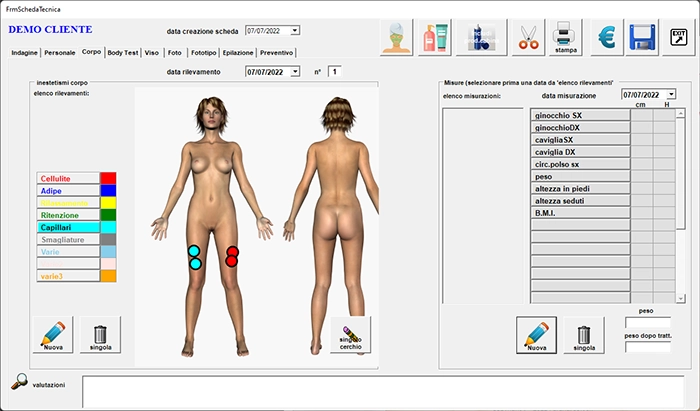Click the stampa printer icon
700x411 pixels.
point(566,37)
